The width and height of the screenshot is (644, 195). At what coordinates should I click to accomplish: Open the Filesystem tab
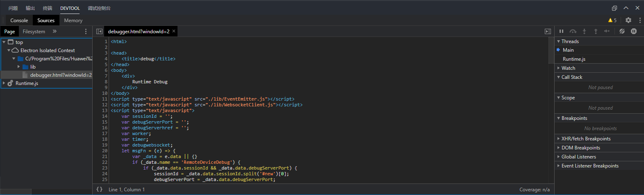coord(34,31)
